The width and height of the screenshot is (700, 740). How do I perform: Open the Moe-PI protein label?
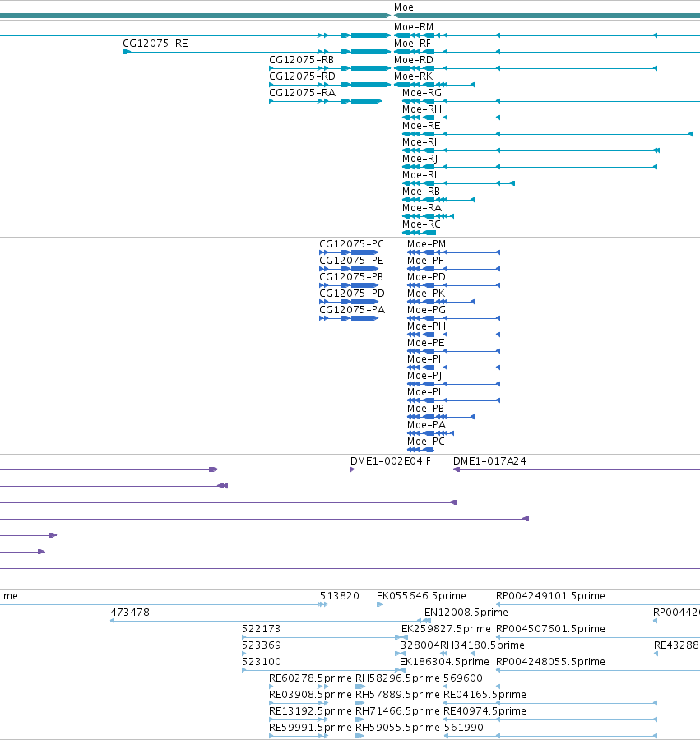click(424, 359)
